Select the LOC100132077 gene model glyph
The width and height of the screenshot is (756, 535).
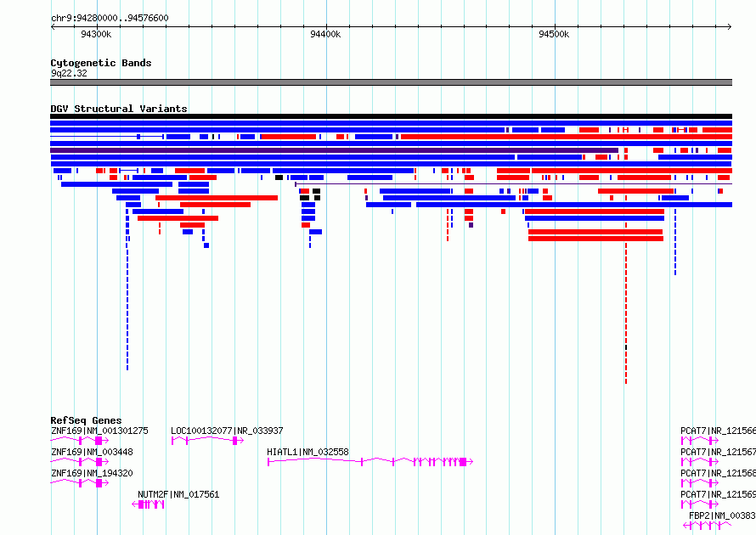pos(207,441)
